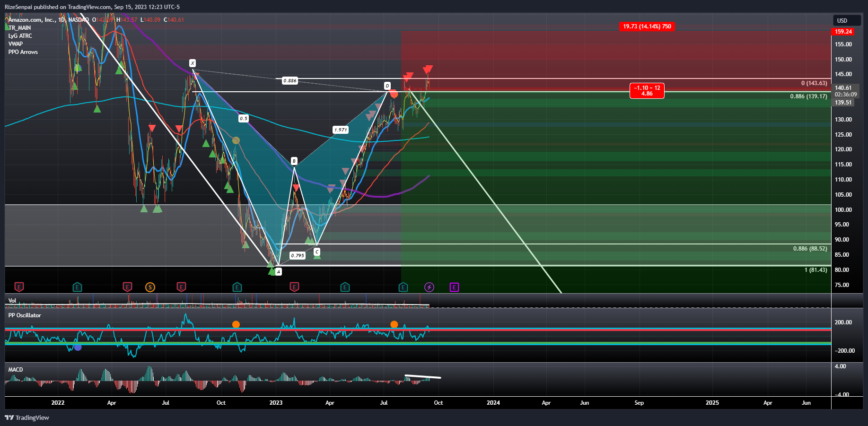Screen dimensions: 868x426
Task: Select the 0.5 ratio label on the pattern
Action: pyautogui.click(x=243, y=118)
